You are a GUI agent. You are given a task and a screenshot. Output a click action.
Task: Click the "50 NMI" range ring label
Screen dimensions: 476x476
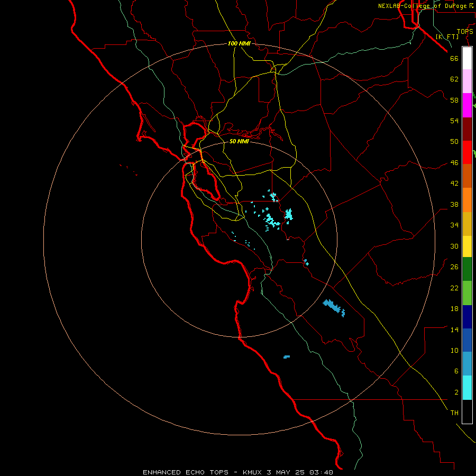[x=239, y=141]
